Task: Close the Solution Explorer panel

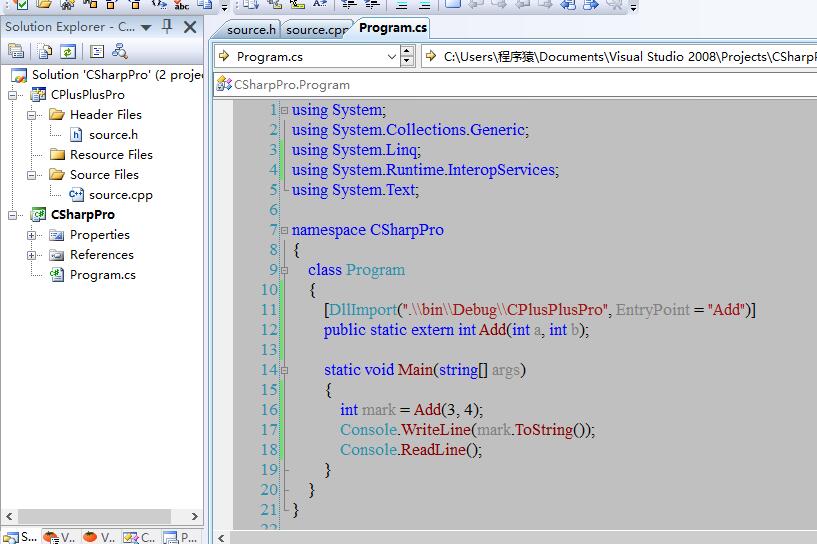Action: pyautogui.click(x=190, y=27)
